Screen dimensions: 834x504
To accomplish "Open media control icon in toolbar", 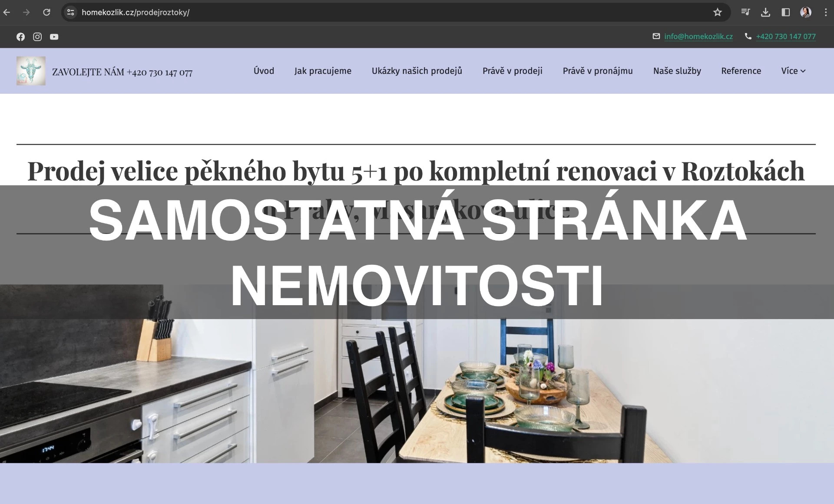I will click(x=745, y=12).
